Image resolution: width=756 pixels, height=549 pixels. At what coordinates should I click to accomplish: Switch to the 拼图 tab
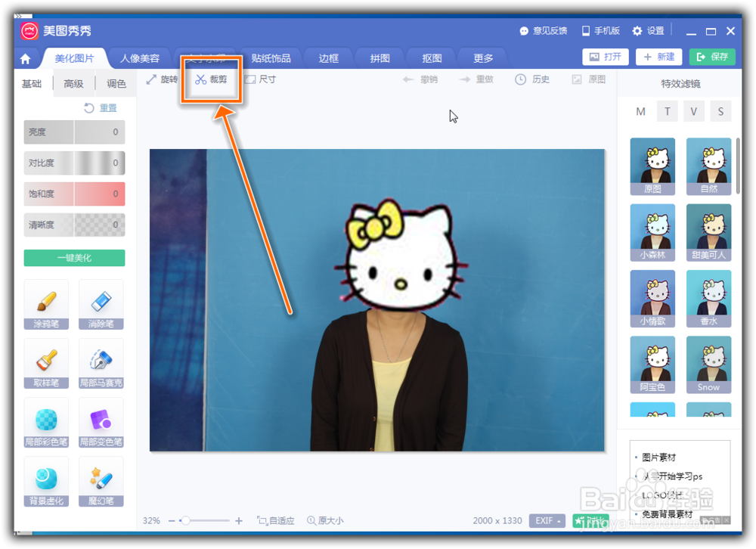[380, 58]
